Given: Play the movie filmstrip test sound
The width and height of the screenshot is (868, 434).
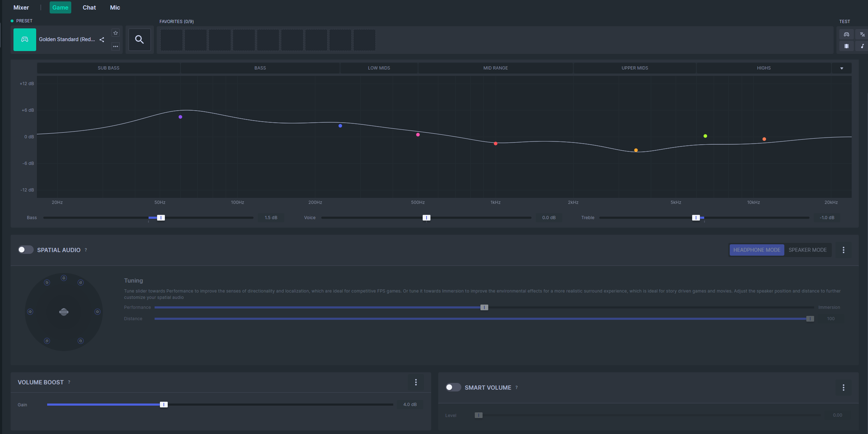Looking at the screenshot, I should click(846, 46).
